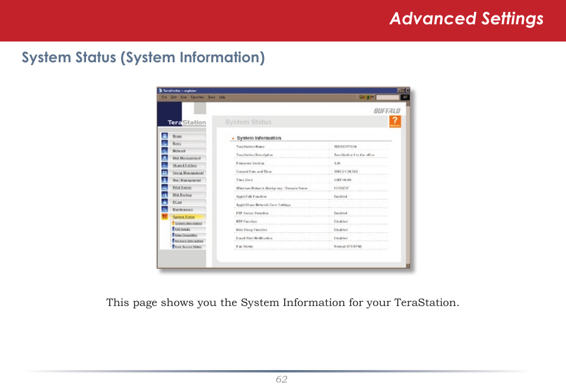Click the AppleTalk Function row label
This screenshot has width=566, height=392.
coord(251,196)
